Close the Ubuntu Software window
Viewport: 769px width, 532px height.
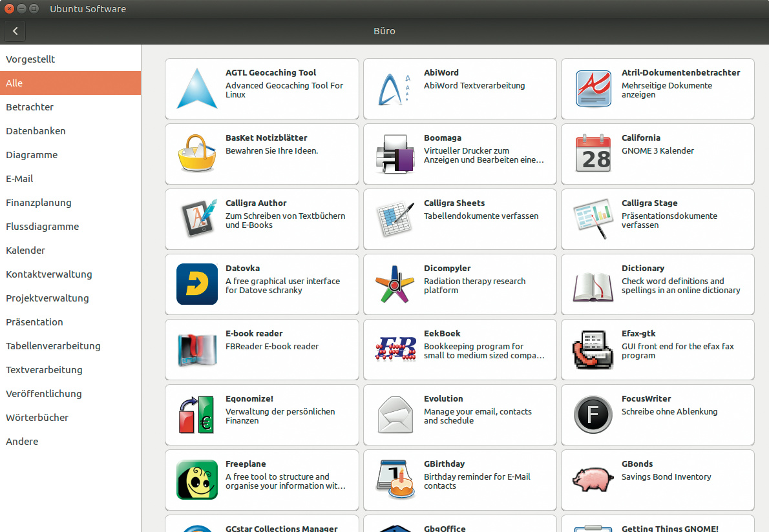tap(9, 9)
